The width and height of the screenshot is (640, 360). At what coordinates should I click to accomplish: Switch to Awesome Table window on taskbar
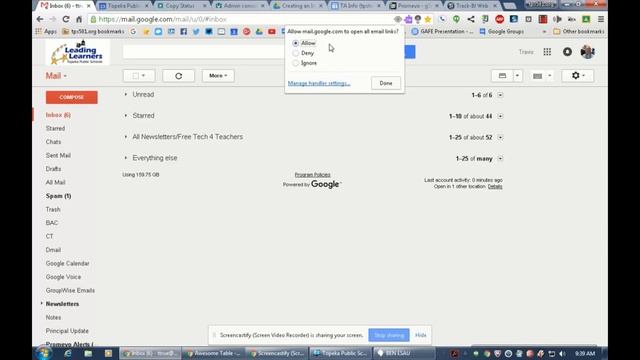[213, 353]
